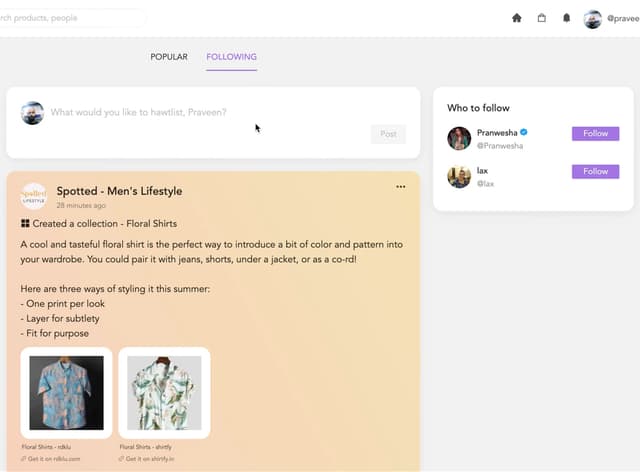
Task: Select the Following tab
Action: 231,57
